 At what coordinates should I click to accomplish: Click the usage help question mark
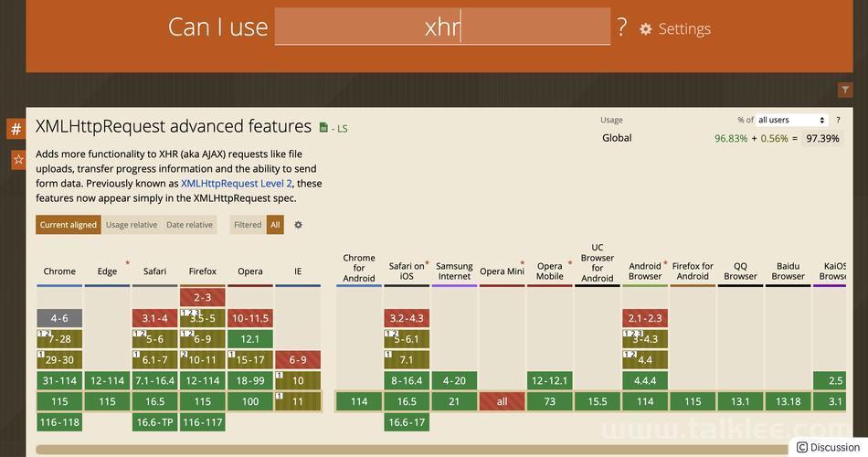[x=838, y=120]
